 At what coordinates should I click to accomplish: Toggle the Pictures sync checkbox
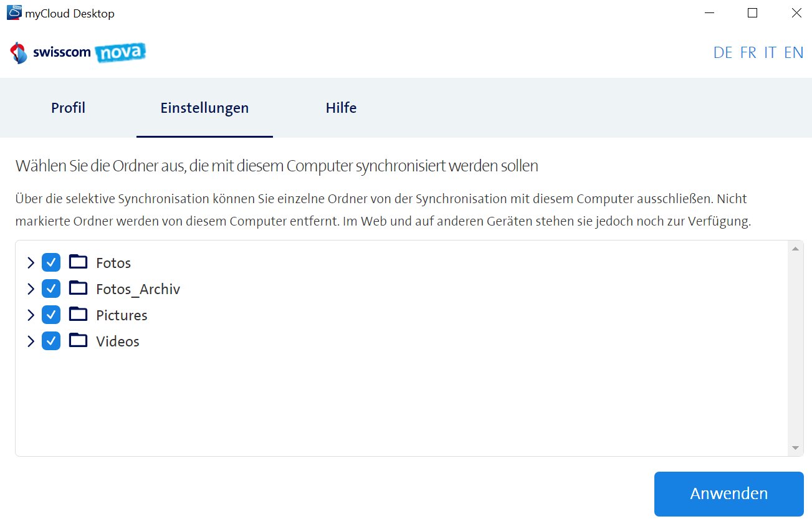(x=50, y=315)
